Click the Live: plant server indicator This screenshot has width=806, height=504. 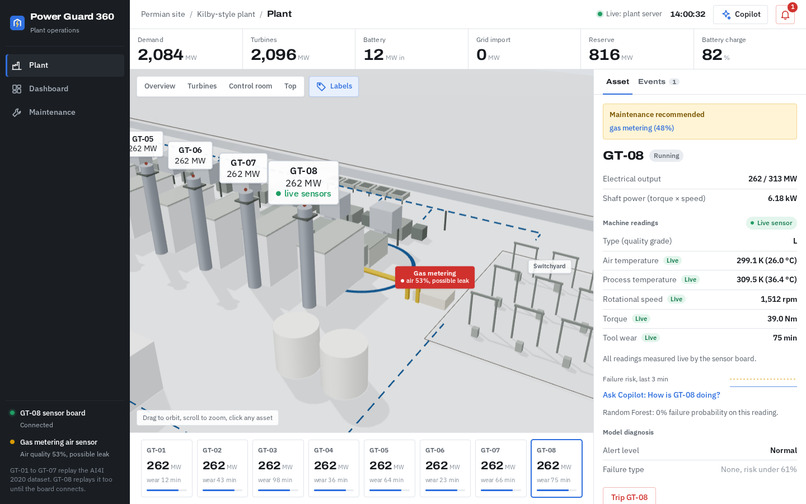(629, 14)
